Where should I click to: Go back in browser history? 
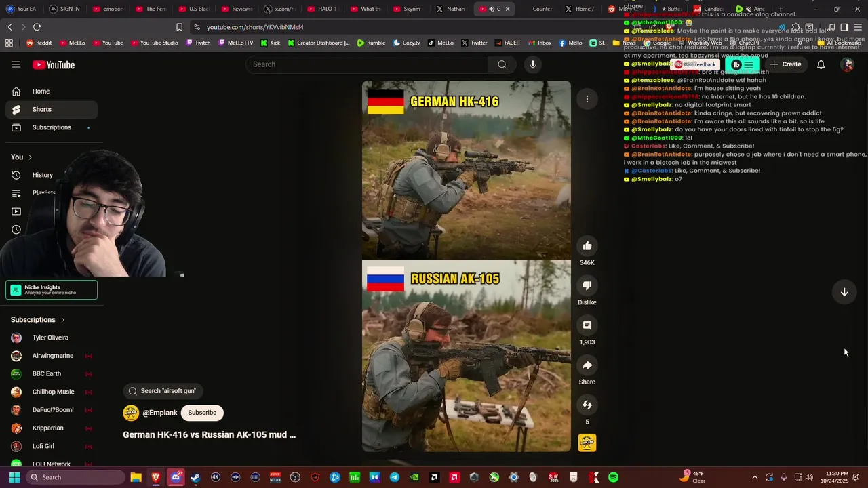[9, 27]
